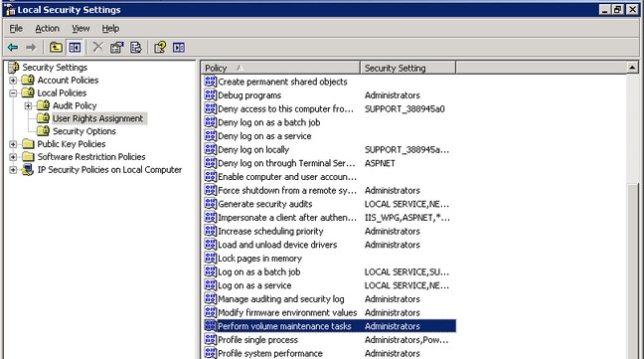Click the scrollbar up arrow

coord(632,67)
